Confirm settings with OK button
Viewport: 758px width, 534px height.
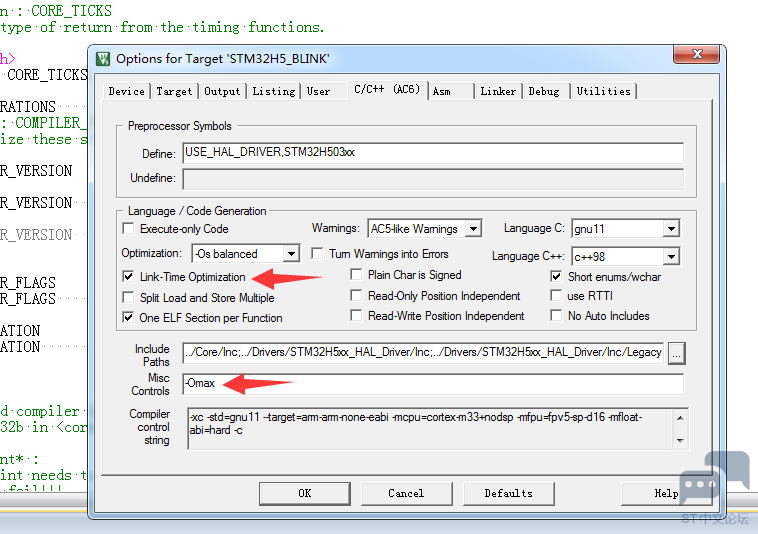(x=305, y=493)
